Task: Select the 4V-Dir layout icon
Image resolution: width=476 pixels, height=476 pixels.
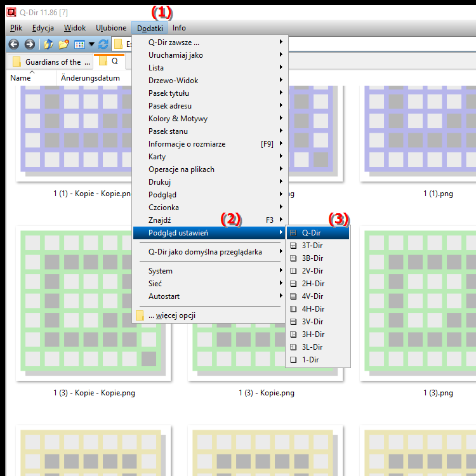Action: (x=293, y=296)
